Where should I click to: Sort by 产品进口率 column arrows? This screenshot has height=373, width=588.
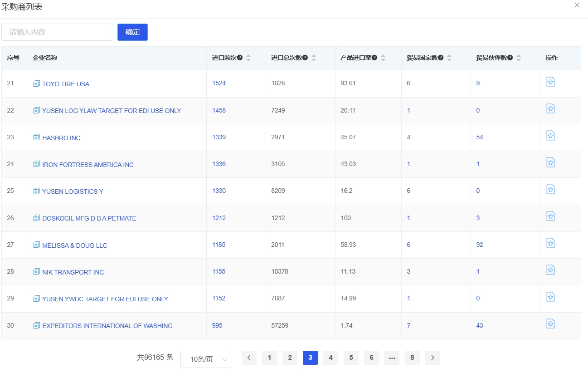[383, 58]
